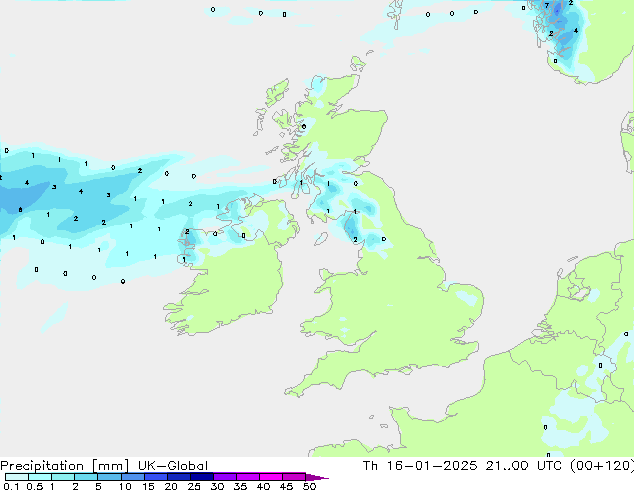Click the legend label "40"

[263, 486]
